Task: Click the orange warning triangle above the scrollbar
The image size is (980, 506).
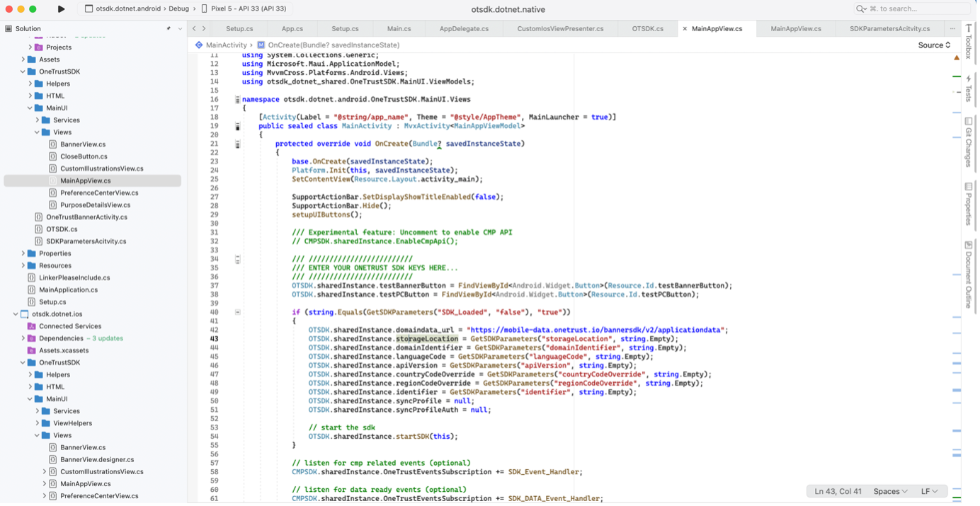Action: coord(957,57)
